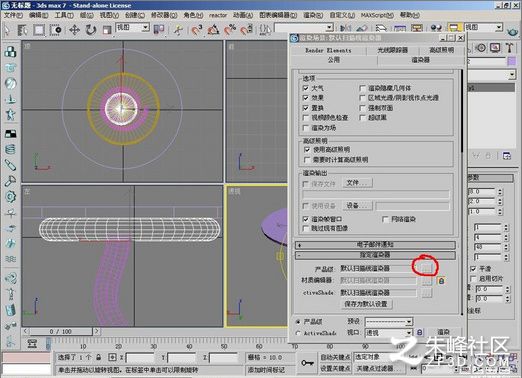Click the Quick Render teapot icon

(512, 32)
